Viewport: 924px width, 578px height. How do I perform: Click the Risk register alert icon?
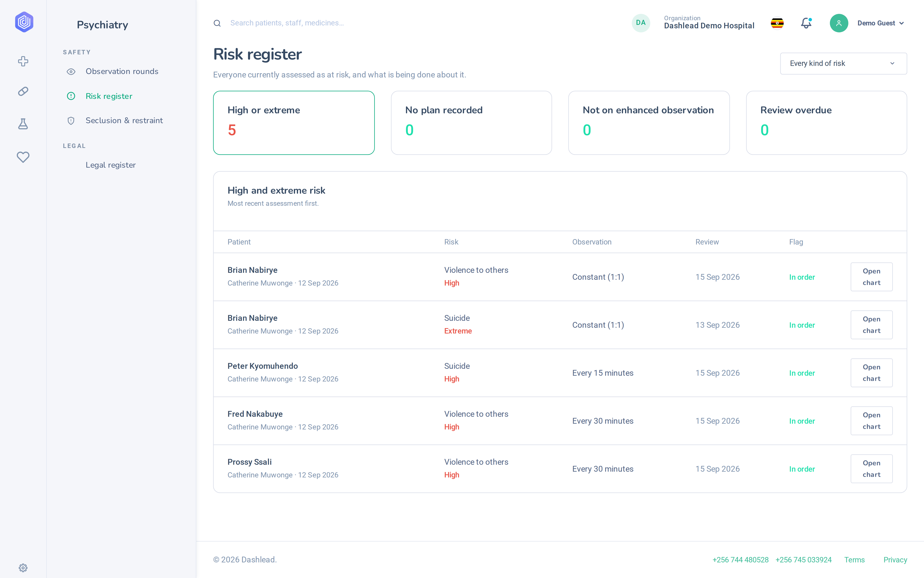click(x=71, y=96)
